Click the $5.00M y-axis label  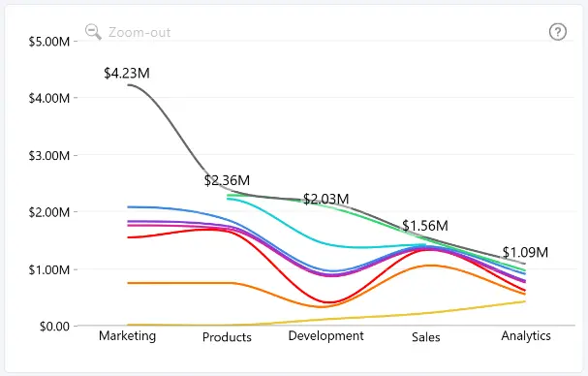[49, 42]
